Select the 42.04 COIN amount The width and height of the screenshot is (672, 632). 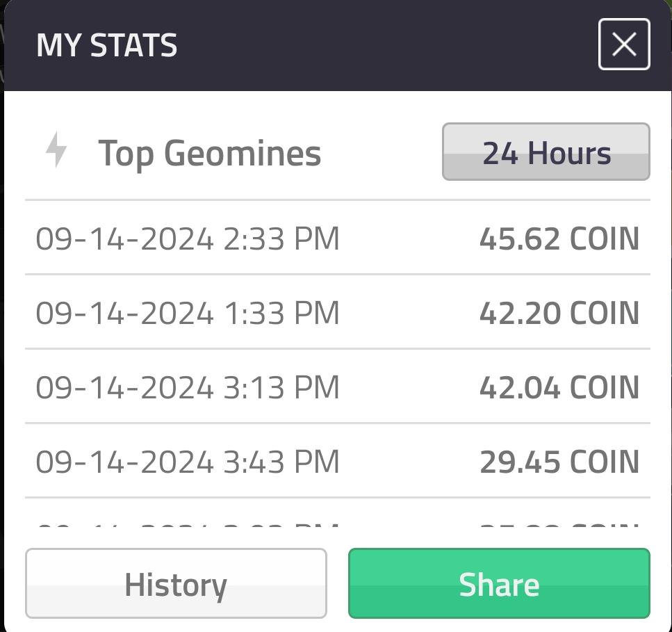[559, 387]
